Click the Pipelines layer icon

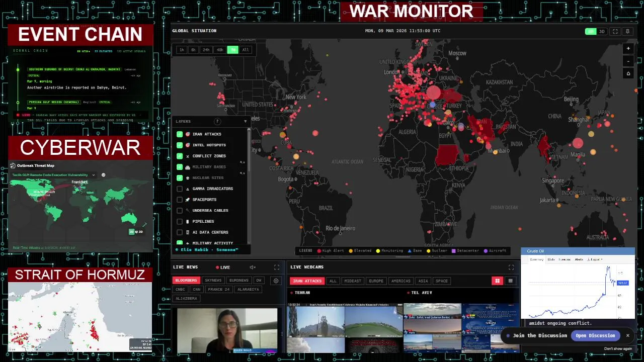point(188,221)
